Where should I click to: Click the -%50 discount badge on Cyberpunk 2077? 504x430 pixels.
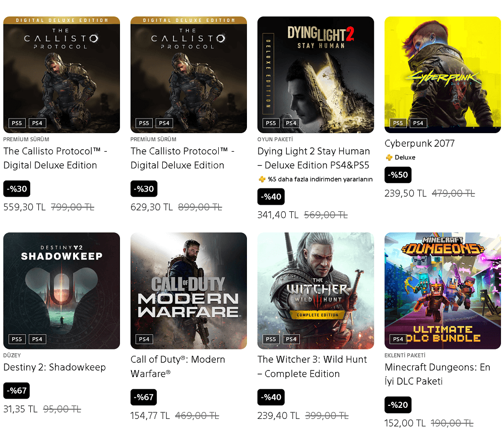tap(398, 175)
